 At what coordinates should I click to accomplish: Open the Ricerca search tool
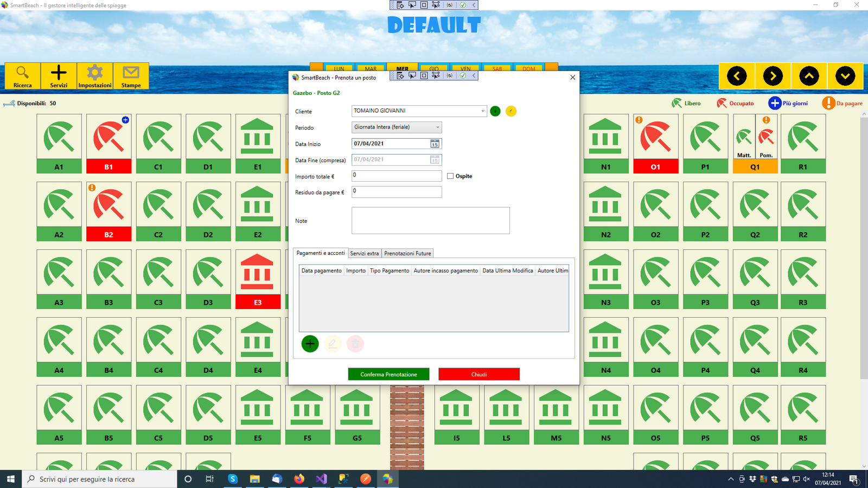click(23, 76)
